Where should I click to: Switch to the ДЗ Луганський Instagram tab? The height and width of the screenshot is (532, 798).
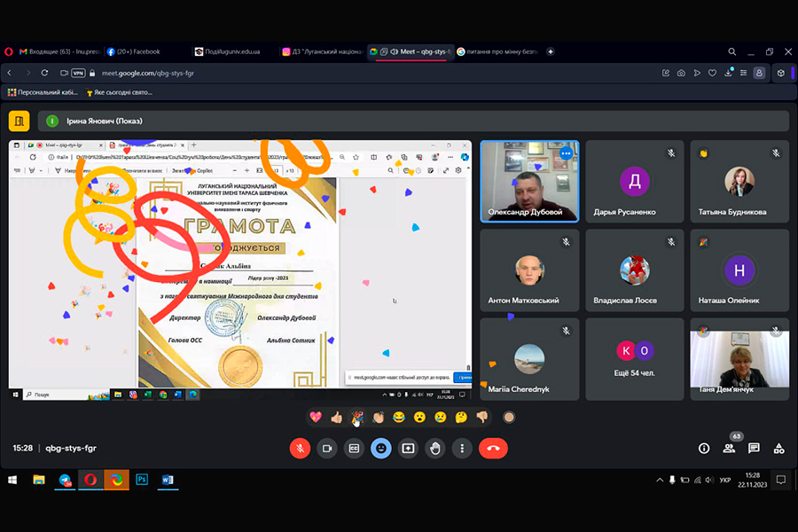(x=322, y=51)
